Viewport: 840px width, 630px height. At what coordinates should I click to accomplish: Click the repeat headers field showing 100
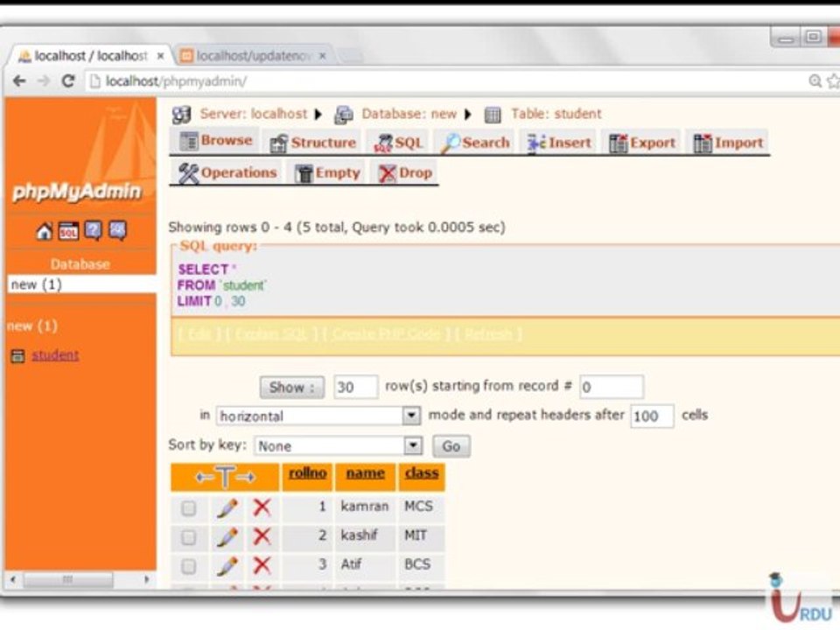(652, 416)
